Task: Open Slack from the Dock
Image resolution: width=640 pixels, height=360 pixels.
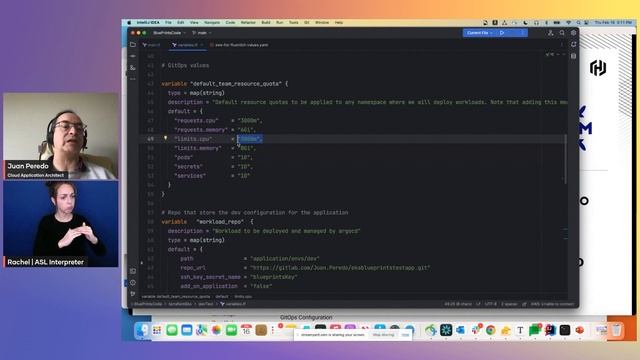Action: point(476,330)
